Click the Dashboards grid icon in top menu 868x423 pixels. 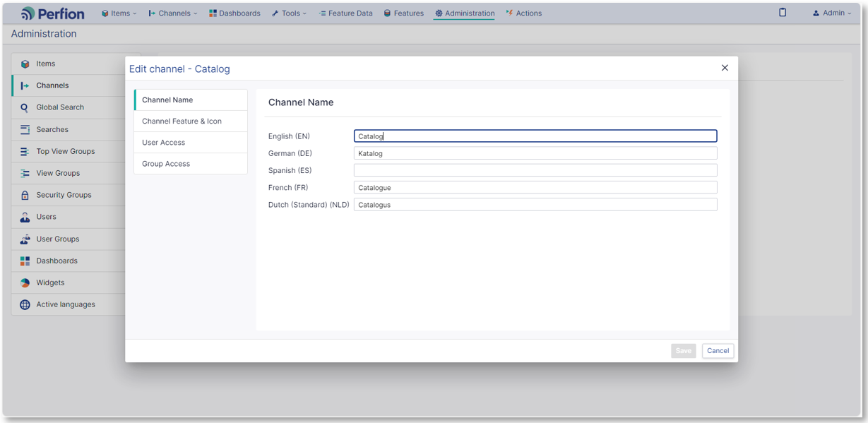213,13
